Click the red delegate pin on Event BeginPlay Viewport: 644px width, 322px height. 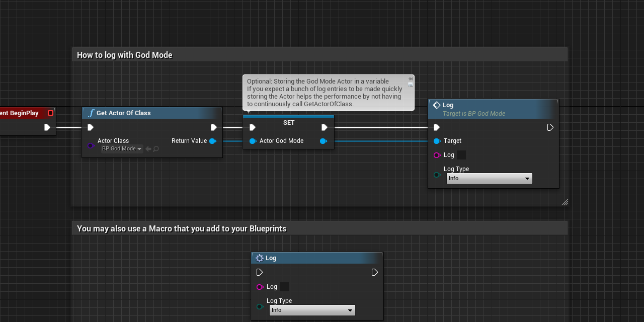[x=50, y=113]
